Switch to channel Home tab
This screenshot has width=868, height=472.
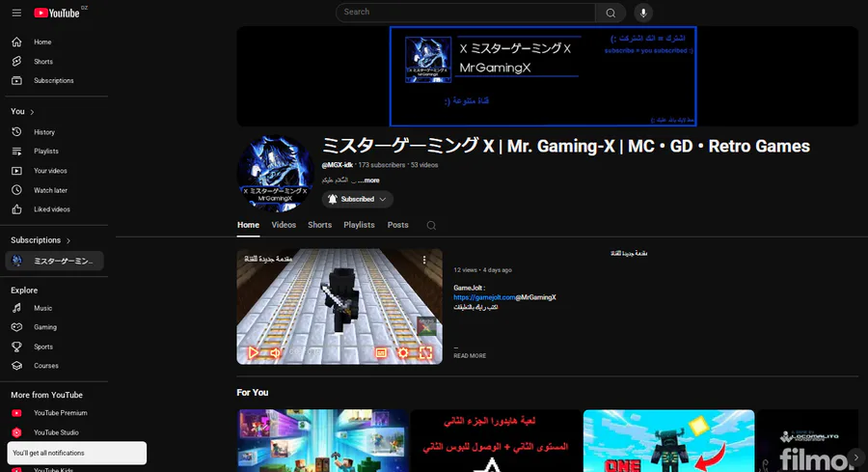pyautogui.click(x=248, y=225)
